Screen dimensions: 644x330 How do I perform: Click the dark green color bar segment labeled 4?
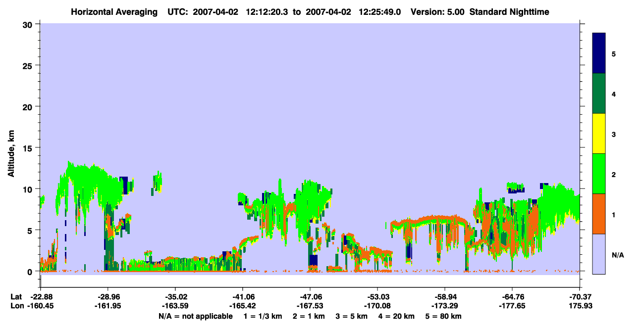[x=599, y=94]
